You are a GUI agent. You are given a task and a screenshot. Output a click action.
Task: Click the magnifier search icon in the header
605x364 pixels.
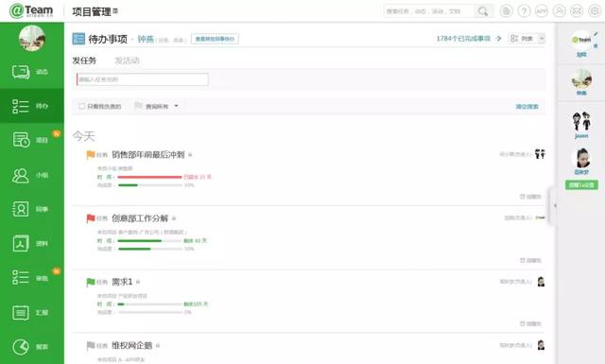483,11
